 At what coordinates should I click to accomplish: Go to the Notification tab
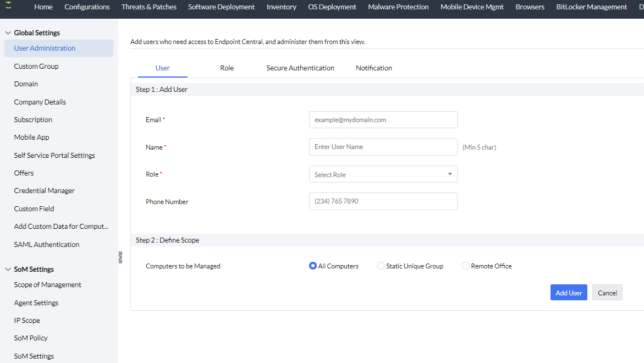[373, 68]
